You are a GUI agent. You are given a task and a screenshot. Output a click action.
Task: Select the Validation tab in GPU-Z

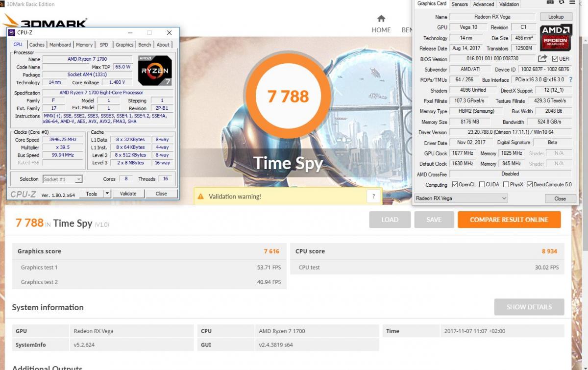(x=509, y=4)
